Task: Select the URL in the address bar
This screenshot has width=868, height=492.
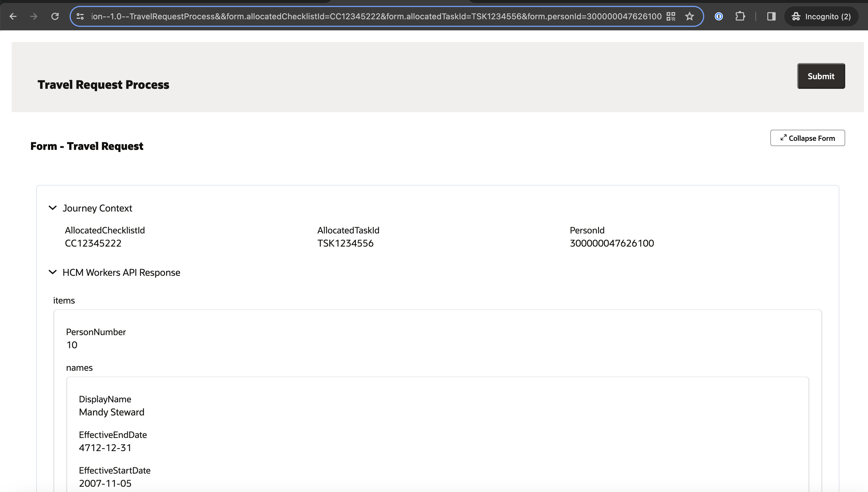Action: 372,16
